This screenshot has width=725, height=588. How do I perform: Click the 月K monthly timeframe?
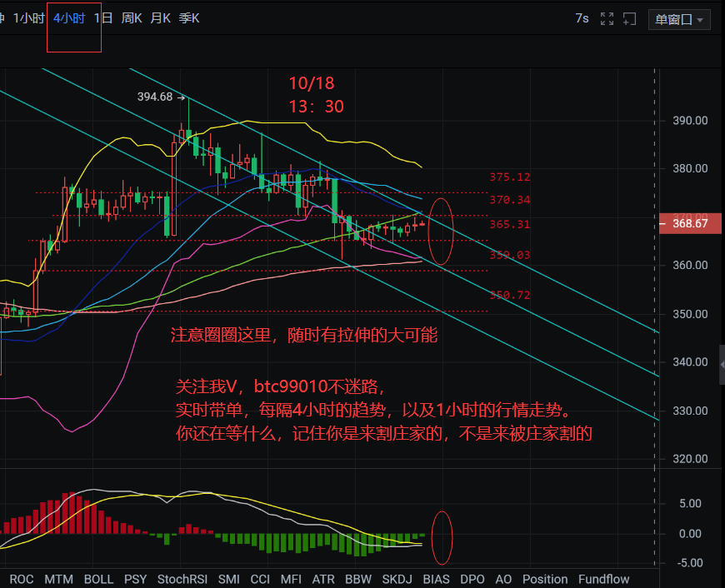(161, 17)
